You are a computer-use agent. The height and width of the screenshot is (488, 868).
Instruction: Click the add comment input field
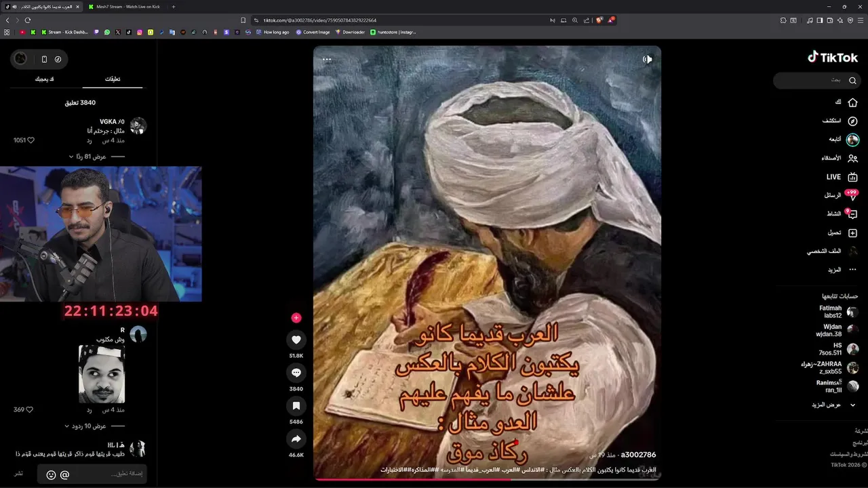pos(92,474)
